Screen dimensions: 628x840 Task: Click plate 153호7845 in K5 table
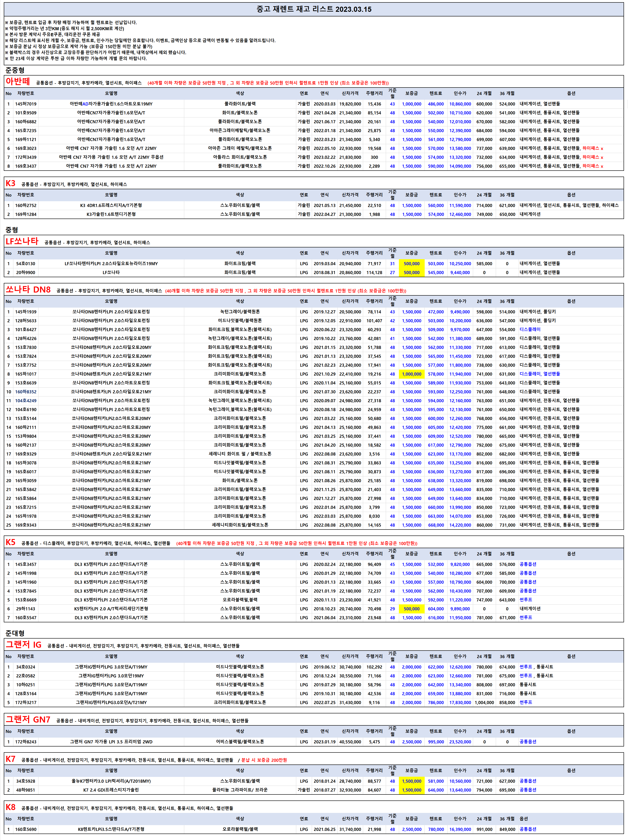tap(26, 591)
